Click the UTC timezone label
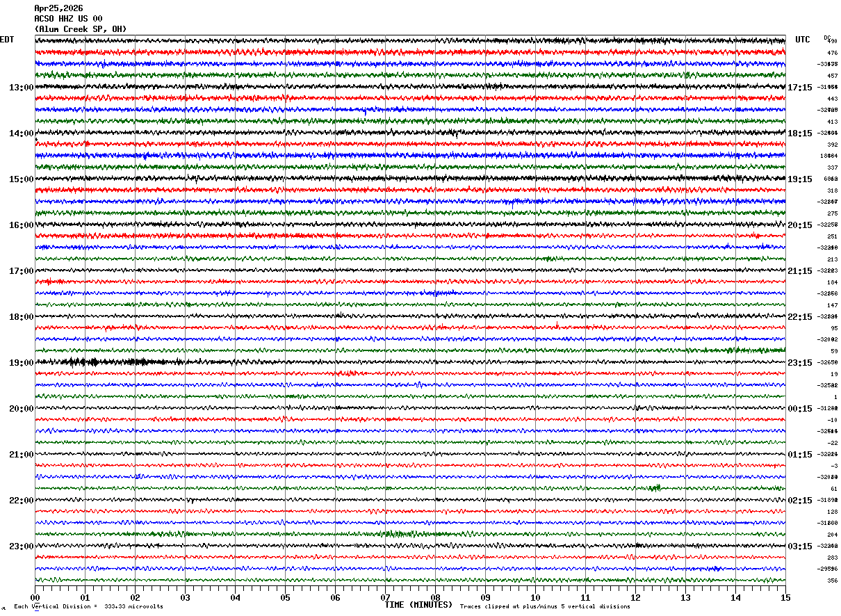 803,40
